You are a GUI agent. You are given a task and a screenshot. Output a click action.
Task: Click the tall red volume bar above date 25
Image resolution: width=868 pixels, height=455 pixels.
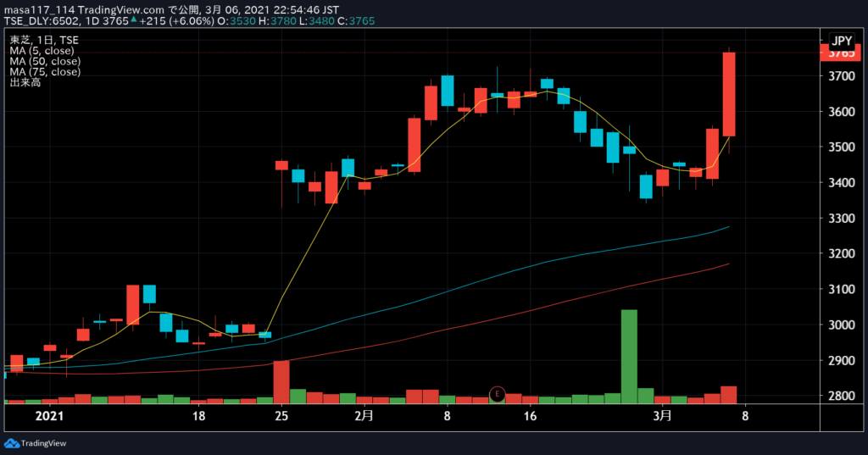click(x=281, y=382)
